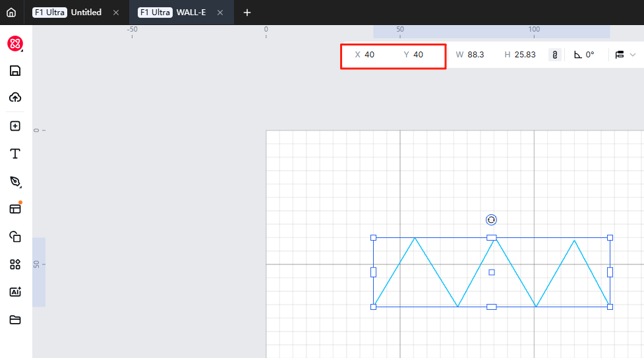Screen dimensions: 644x358
Task: Open the xTool logo menu in the sidebar
Action: (15, 44)
